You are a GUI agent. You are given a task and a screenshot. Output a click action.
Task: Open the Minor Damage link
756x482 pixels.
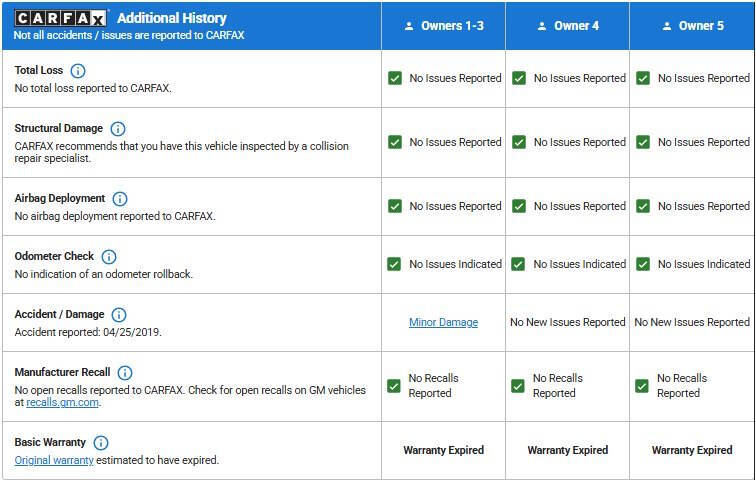tap(443, 322)
